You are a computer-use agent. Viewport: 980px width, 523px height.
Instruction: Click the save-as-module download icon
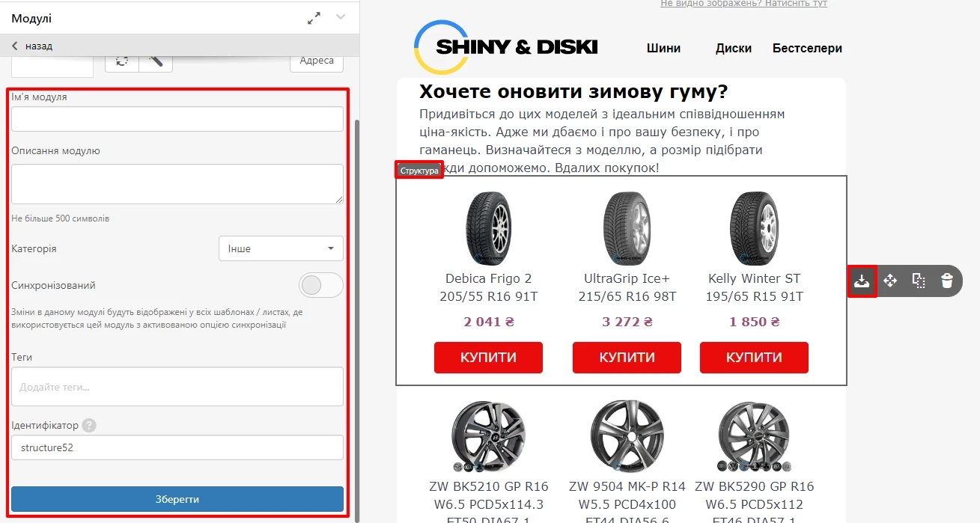tap(862, 281)
